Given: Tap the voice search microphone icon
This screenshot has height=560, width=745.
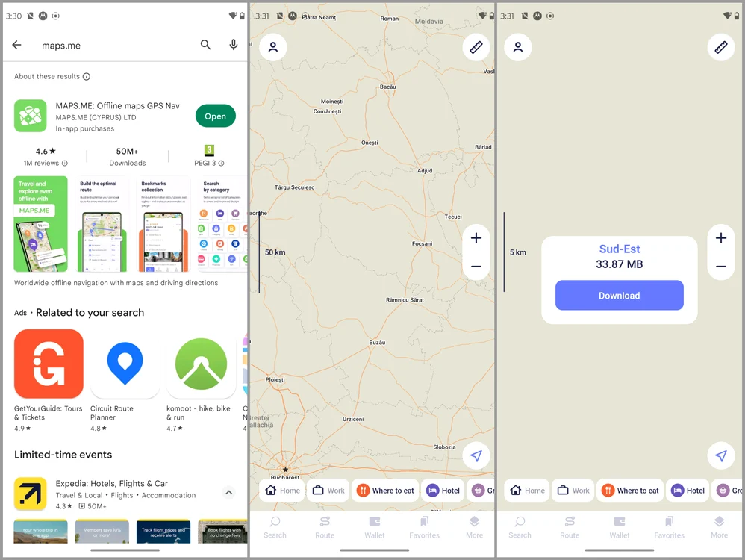Looking at the screenshot, I should 234,45.
